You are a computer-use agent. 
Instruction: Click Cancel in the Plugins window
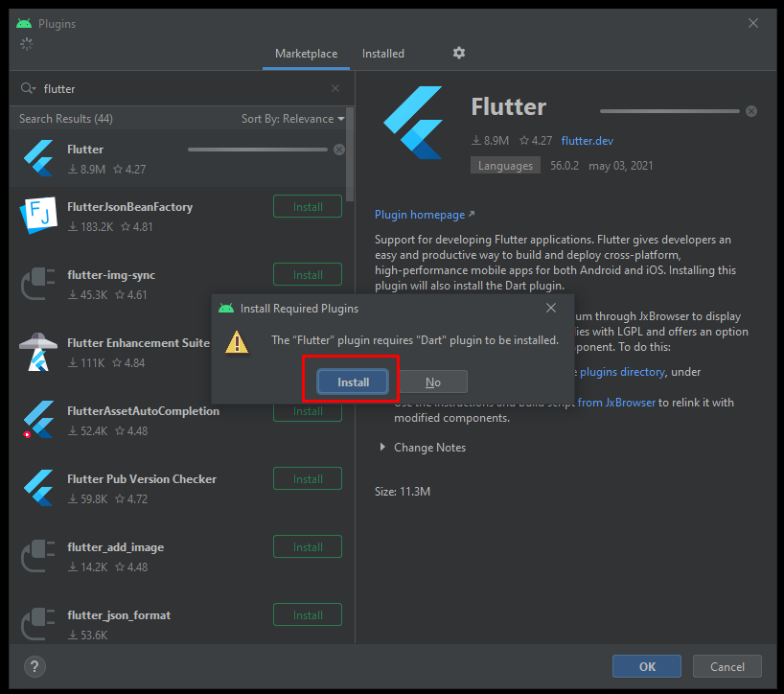pos(727,666)
